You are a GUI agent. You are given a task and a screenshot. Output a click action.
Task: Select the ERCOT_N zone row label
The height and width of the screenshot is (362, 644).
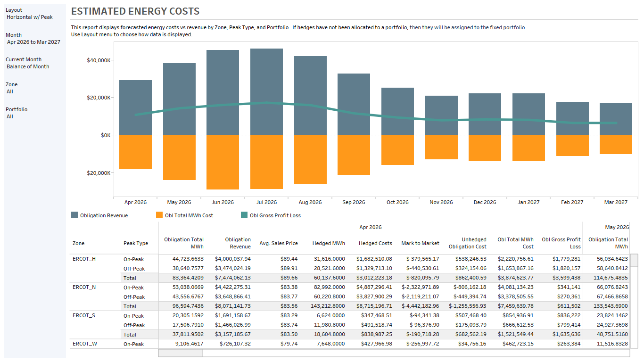tap(84, 287)
